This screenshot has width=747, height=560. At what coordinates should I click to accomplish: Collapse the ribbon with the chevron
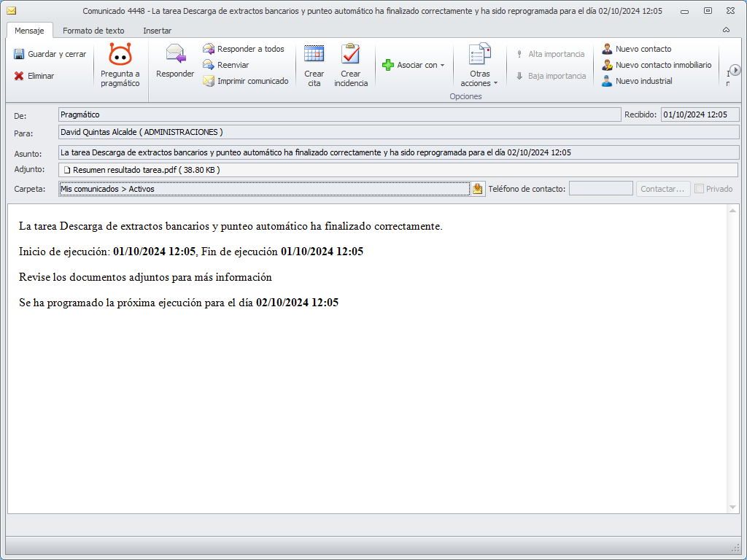point(726,30)
